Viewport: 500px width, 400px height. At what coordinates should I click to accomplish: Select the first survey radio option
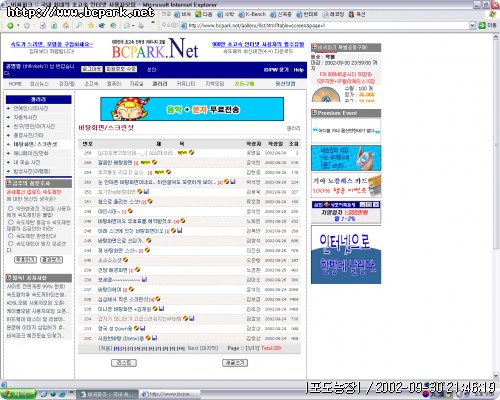[11, 208]
